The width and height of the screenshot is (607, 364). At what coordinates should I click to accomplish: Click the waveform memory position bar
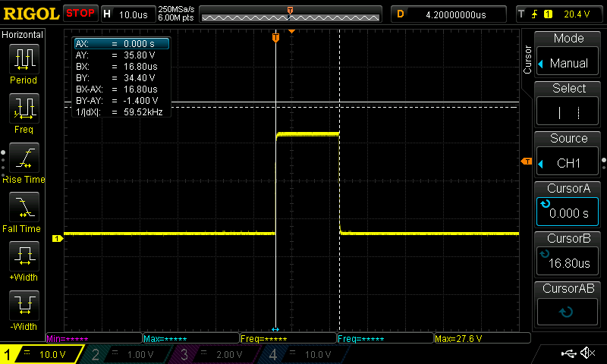(289, 14)
